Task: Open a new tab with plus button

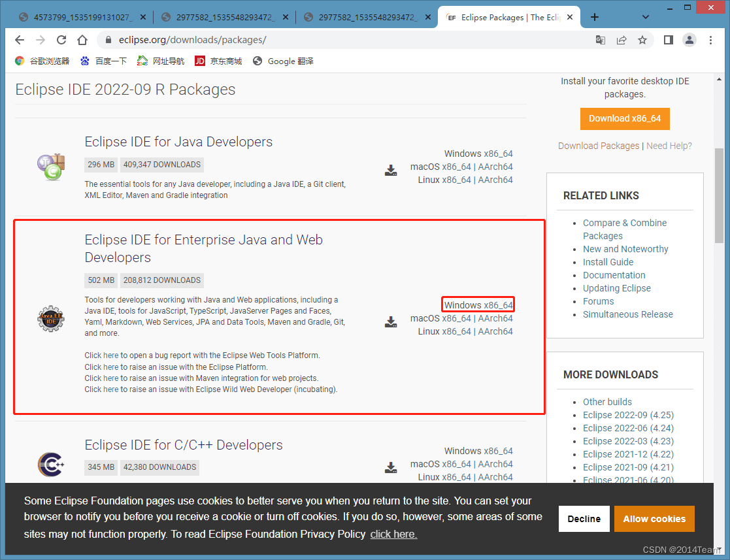Action: coord(595,17)
